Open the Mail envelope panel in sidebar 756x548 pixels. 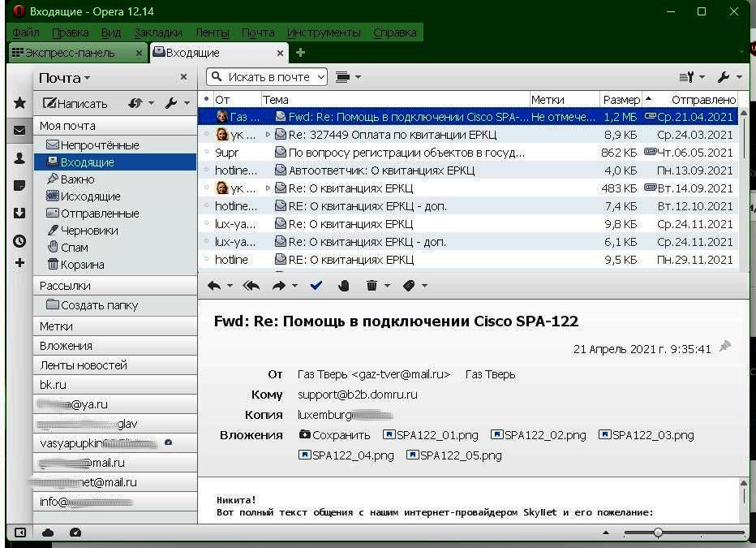click(x=19, y=130)
